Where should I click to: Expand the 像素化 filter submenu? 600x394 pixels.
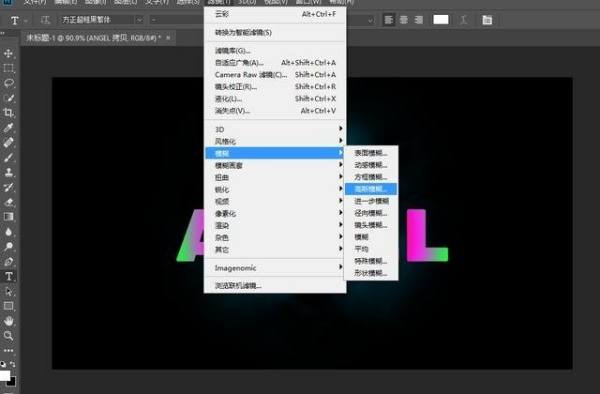275,213
